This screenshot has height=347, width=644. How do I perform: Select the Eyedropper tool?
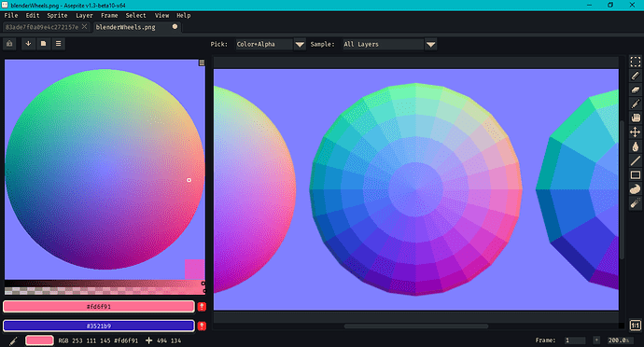pos(635,104)
